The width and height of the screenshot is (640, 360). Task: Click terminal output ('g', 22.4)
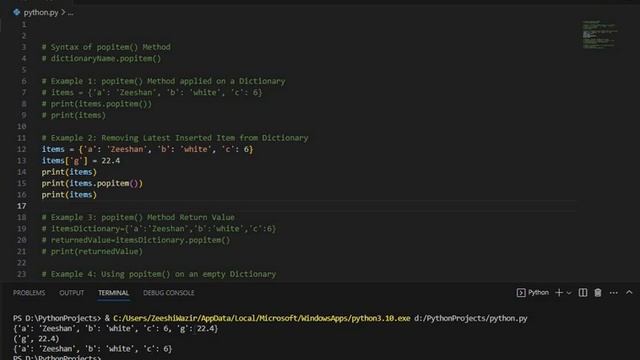[x=36, y=339]
